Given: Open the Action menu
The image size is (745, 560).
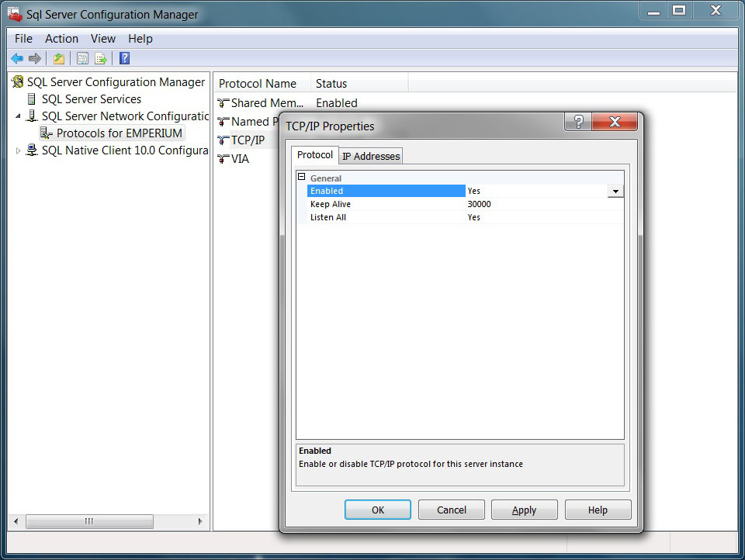Looking at the screenshot, I should 61,39.
